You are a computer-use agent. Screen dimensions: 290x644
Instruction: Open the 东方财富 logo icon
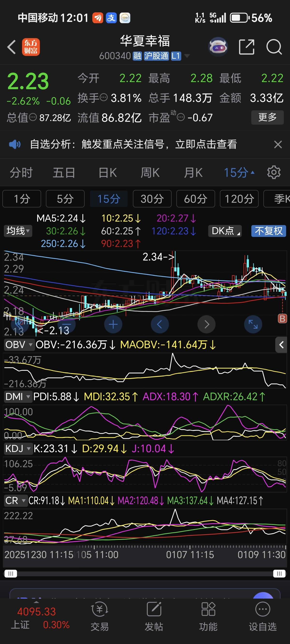coord(31,47)
